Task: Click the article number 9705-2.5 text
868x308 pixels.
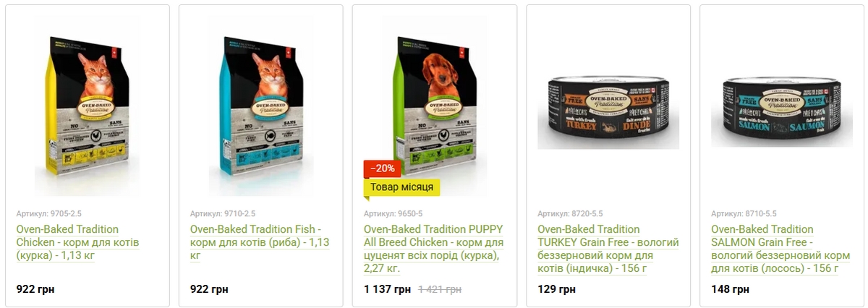Action: point(49,214)
